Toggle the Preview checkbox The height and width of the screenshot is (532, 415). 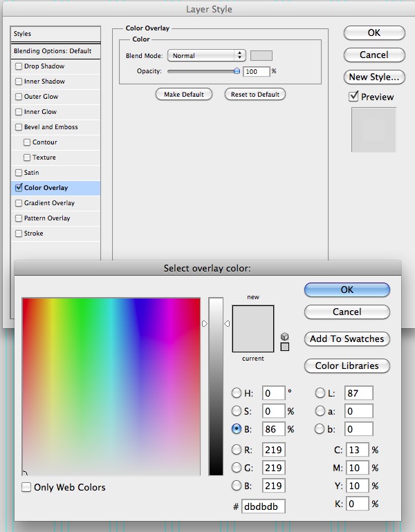pyautogui.click(x=353, y=97)
